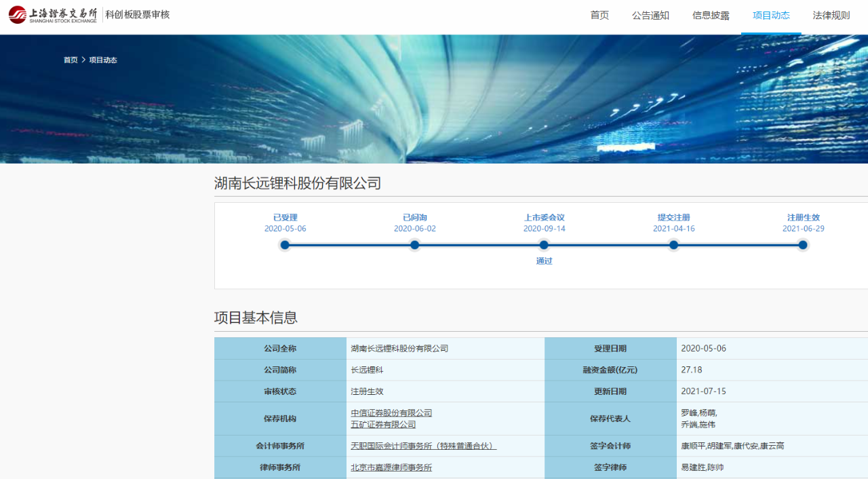This screenshot has height=479, width=868.
Task: Click the 注册生效 timeline node dot
Action: (803, 245)
